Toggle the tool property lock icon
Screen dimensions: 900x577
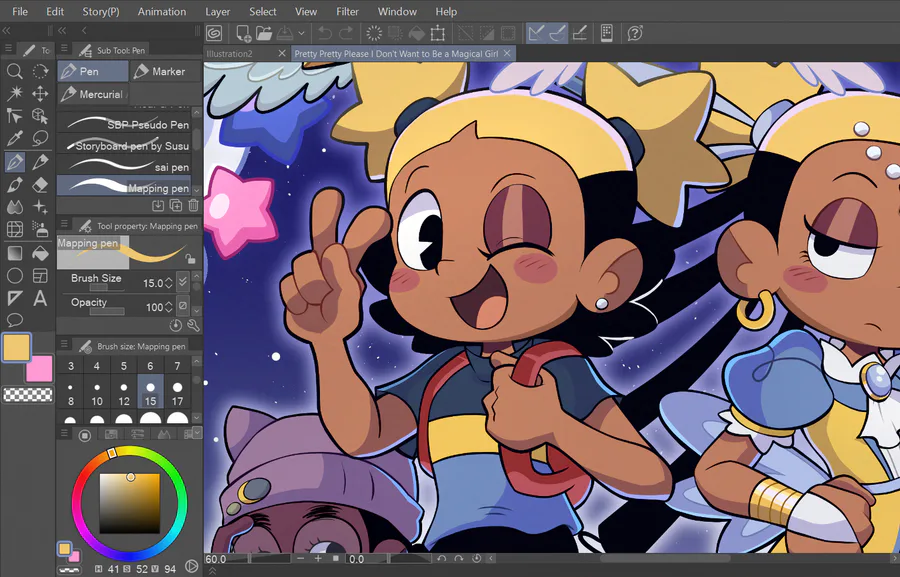point(190,260)
